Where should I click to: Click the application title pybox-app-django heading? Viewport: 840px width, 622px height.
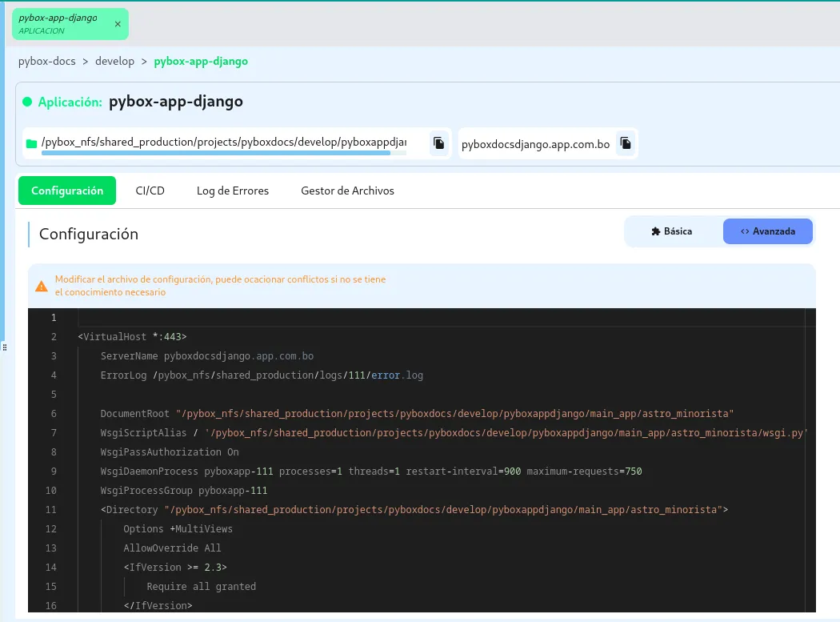click(176, 102)
